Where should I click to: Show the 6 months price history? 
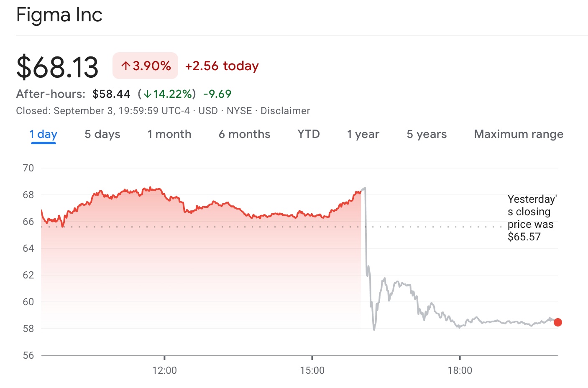tap(244, 134)
